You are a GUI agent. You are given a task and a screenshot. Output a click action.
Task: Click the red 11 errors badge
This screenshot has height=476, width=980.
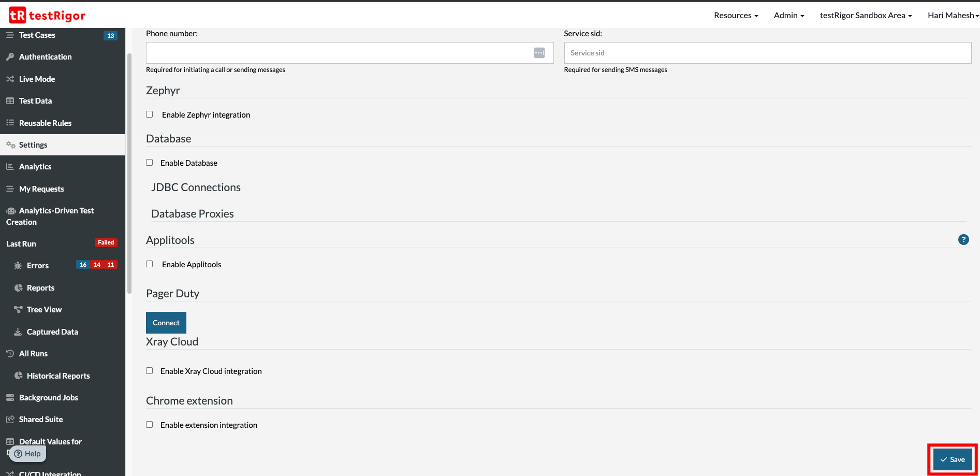point(111,265)
